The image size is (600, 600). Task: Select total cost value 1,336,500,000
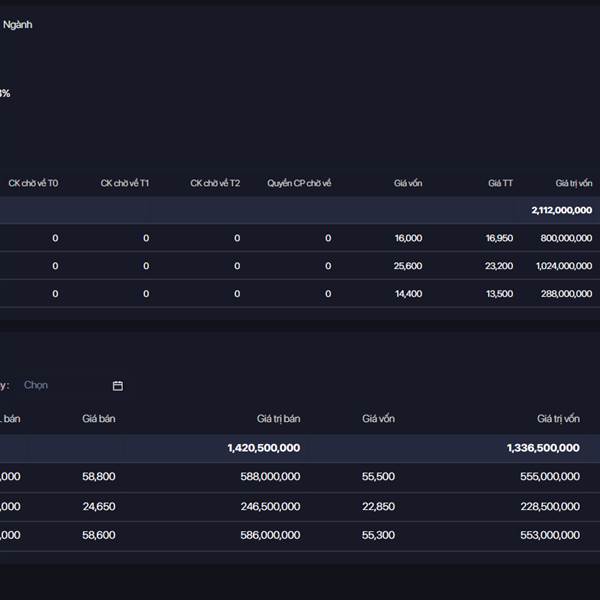click(543, 448)
